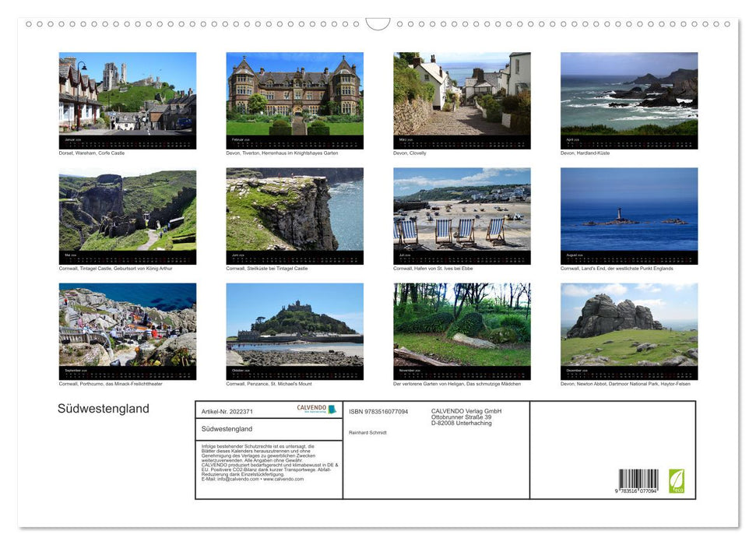
Task: Select the July St. Ives deckchairs photo
Action: pyautogui.click(x=462, y=216)
